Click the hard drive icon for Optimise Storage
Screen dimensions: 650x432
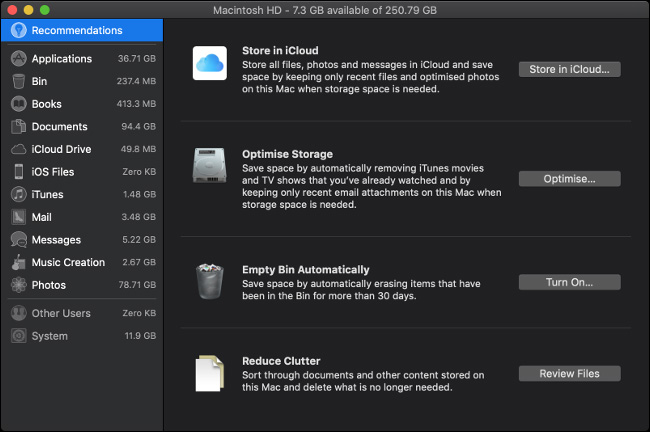pyautogui.click(x=210, y=165)
